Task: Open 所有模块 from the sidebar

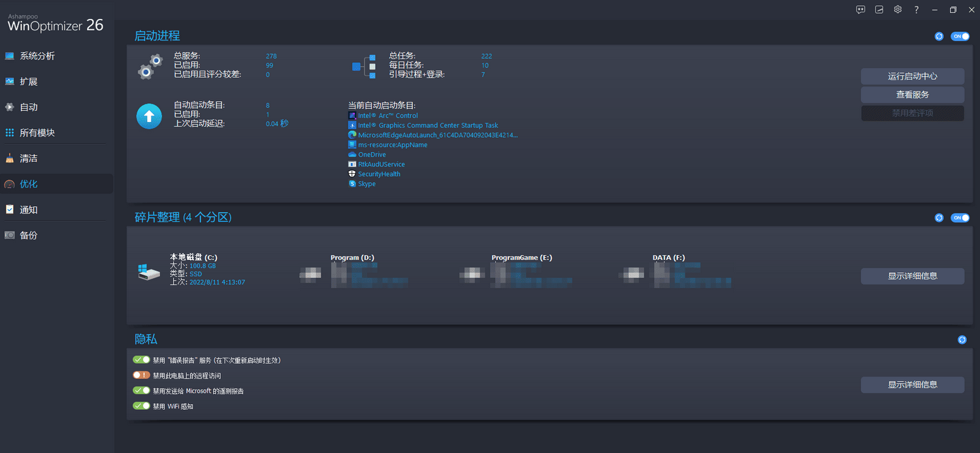Action: click(56, 133)
